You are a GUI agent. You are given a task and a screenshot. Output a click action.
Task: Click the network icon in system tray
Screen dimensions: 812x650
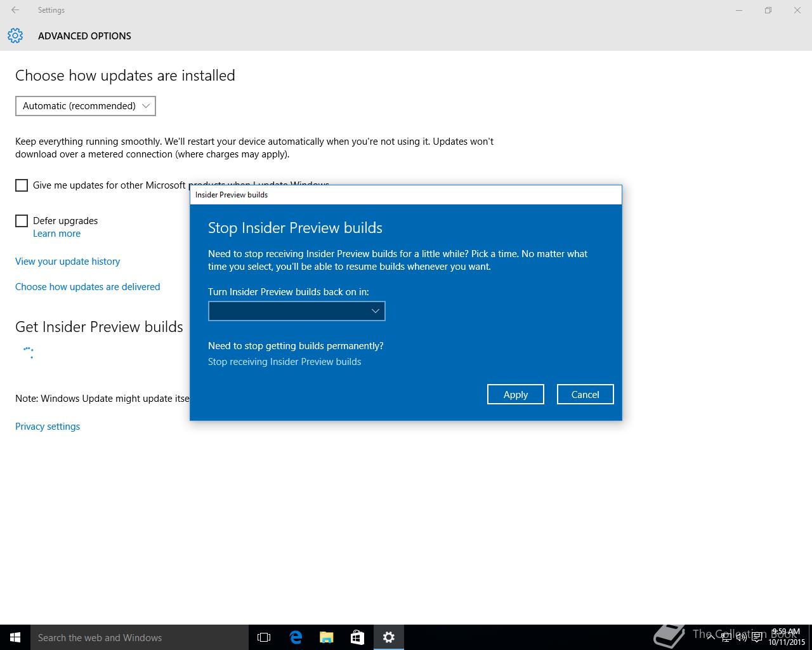click(x=726, y=637)
